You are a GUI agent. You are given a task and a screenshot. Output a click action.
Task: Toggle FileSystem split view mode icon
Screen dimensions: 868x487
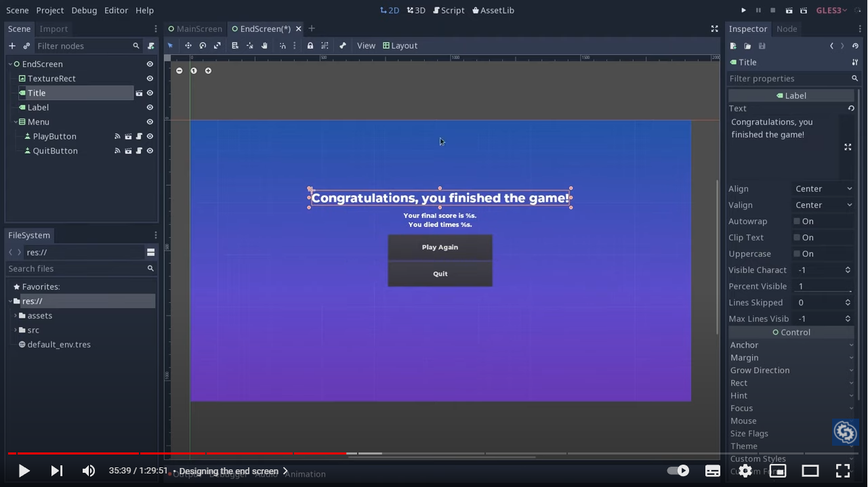click(150, 252)
